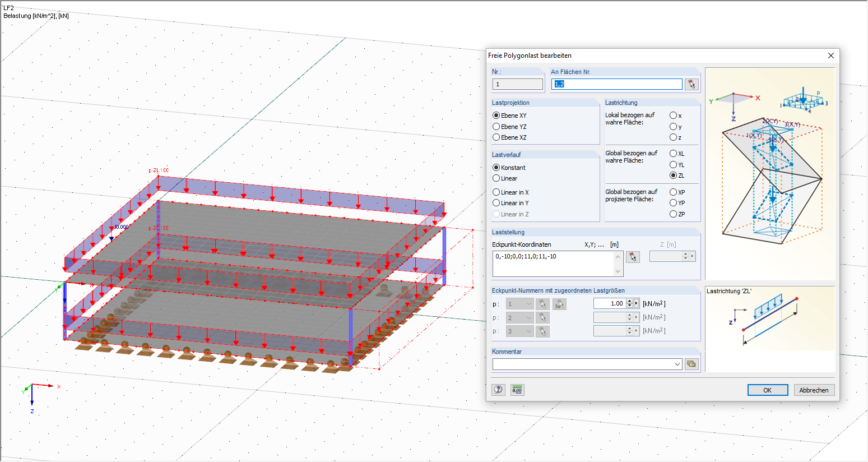Viewport: 868px width, 462px height.
Task: Pick point graphically in the p:3 row
Action: (x=543, y=331)
